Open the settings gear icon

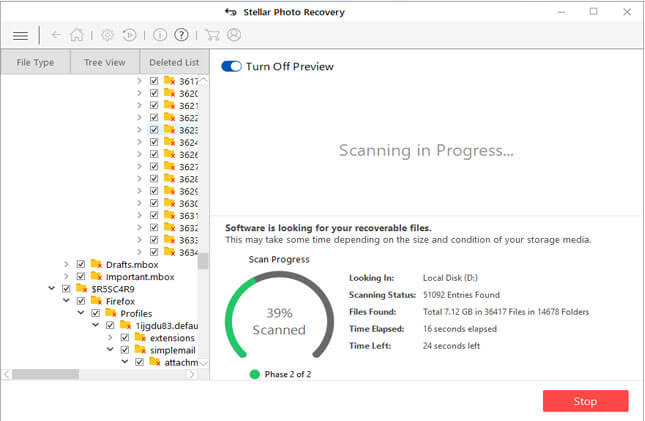point(107,35)
